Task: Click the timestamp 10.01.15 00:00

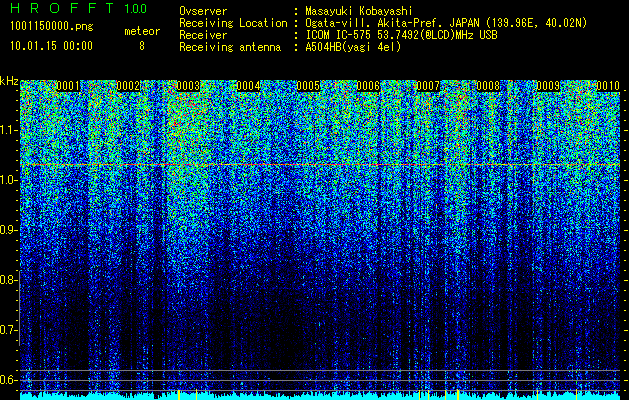Action: (x=52, y=46)
